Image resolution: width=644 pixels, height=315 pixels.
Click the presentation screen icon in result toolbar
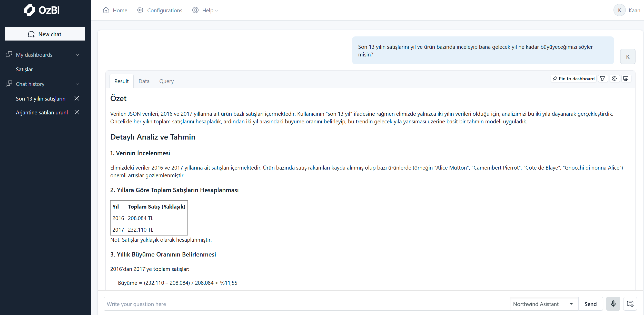coord(626,78)
